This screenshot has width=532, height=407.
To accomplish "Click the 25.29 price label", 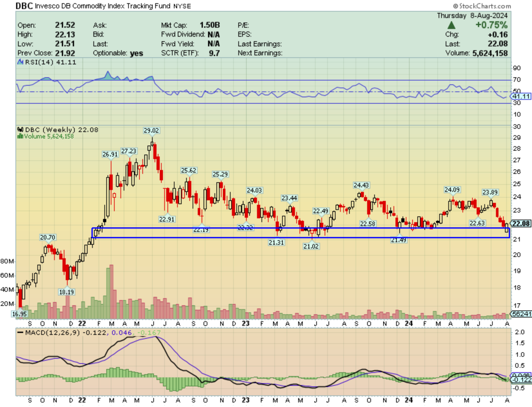I will point(220,174).
